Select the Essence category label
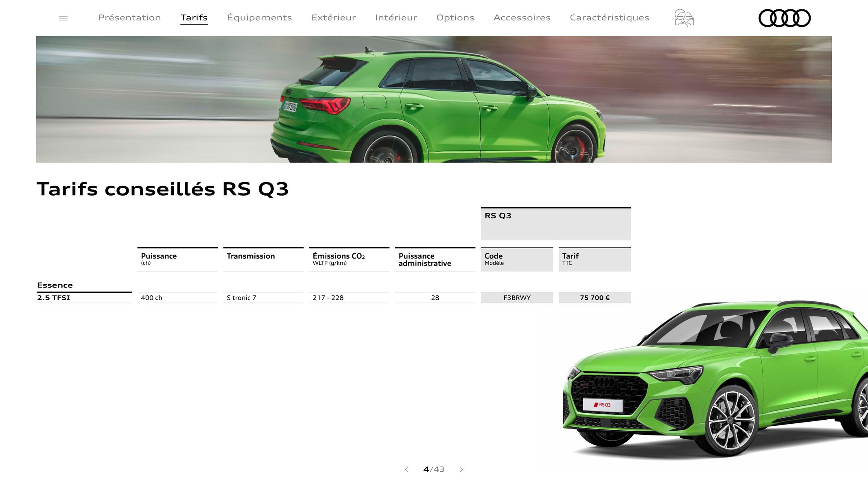The image size is (868, 488). click(55, 285)
